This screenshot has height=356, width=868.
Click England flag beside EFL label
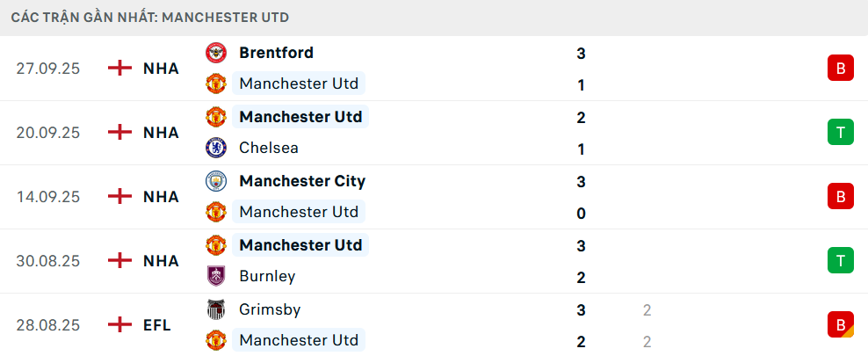pyautogui.click(x=119, y=325)
